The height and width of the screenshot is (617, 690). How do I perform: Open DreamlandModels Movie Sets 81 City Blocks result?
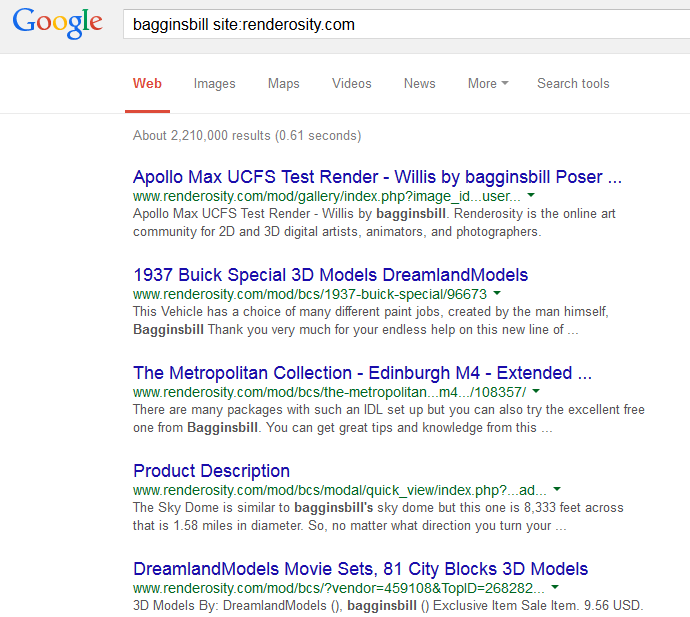point(361,569)
